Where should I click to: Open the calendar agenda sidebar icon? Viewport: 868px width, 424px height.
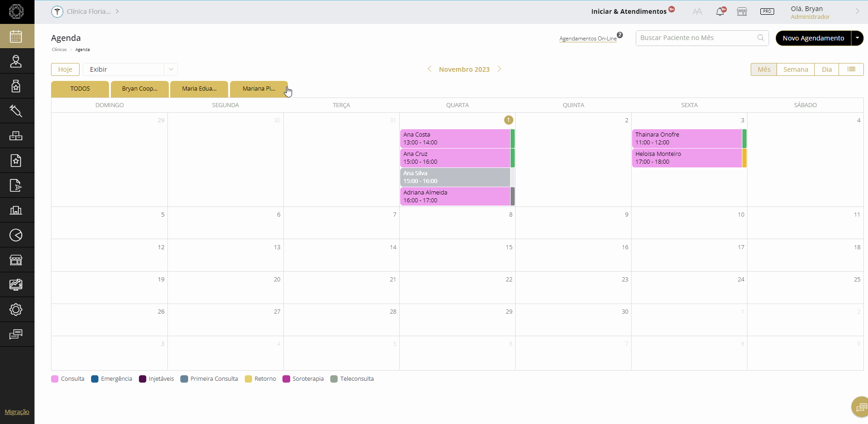(16, 36)
